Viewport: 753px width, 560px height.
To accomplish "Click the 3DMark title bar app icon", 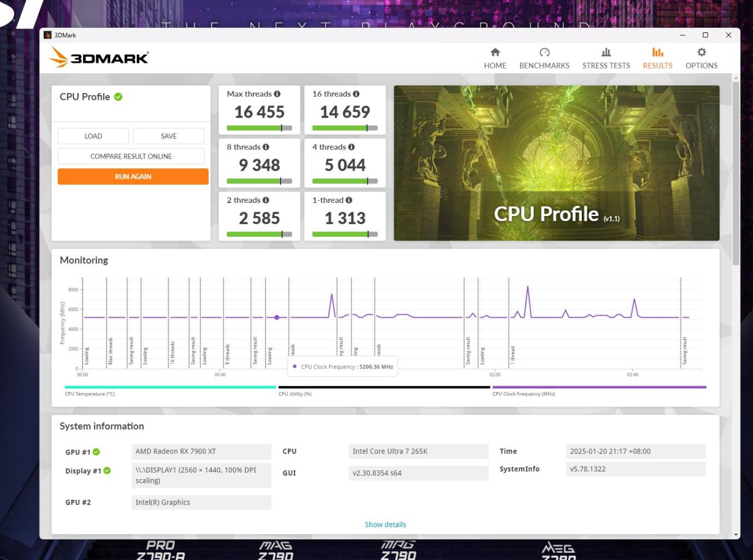I will 48,35.
